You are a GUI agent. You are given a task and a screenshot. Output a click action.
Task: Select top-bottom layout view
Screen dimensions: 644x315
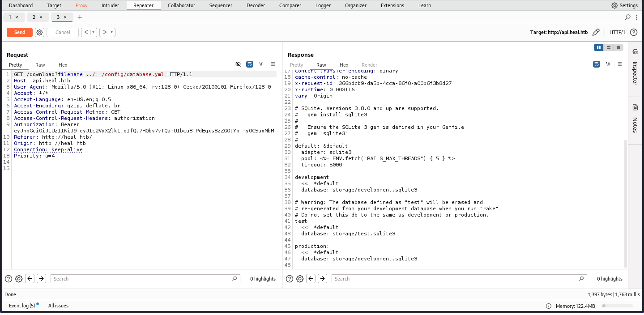pyautogui.click(x=609, y=47)
